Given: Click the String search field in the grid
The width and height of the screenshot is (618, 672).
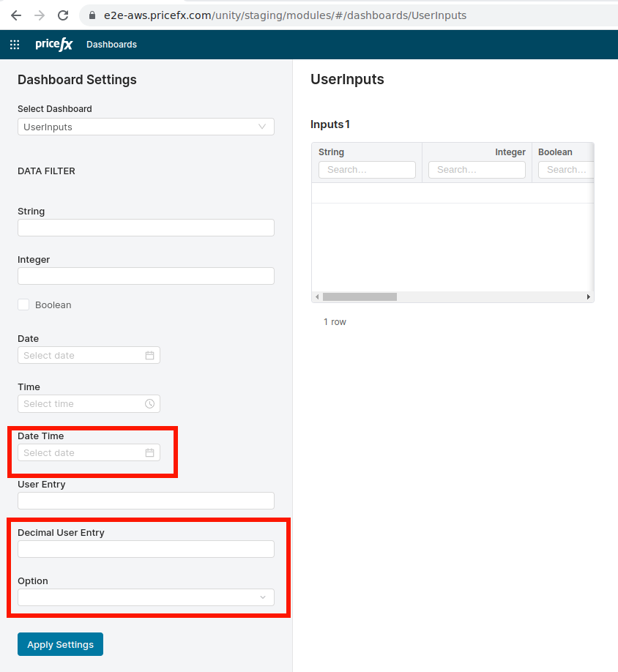Looking at the screenshot, I should click(367, 169).
